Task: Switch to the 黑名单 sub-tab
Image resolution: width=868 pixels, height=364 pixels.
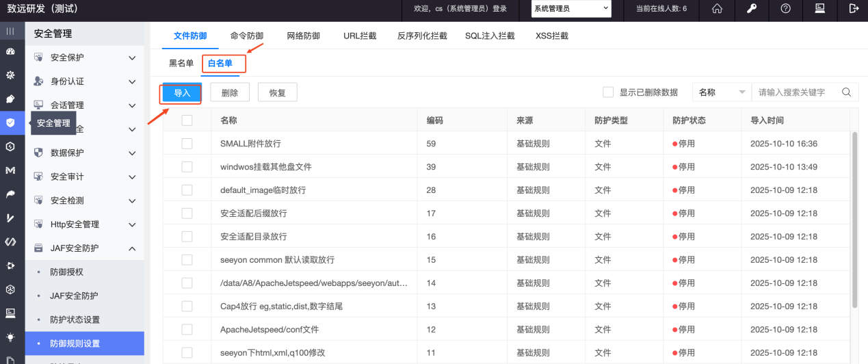Action: 181,64
